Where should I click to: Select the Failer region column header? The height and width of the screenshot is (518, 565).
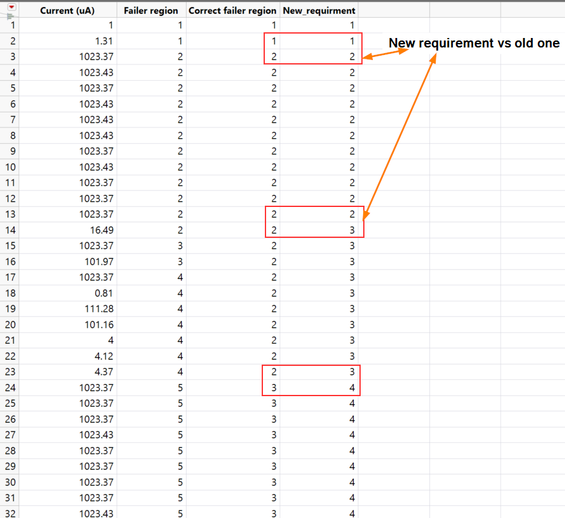(151, 11)
